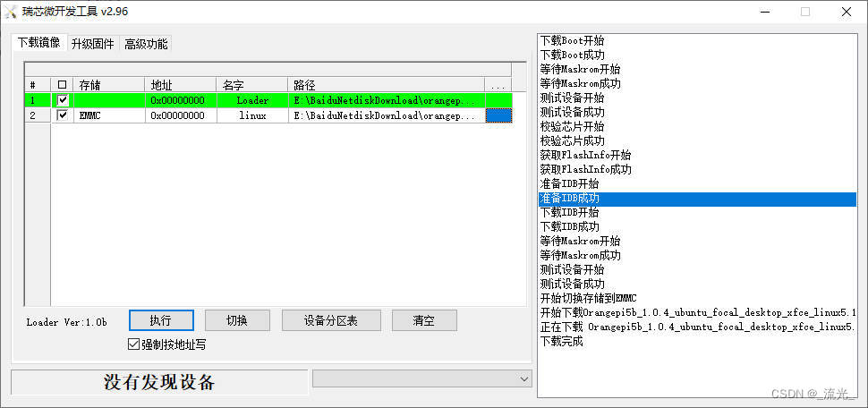Click the linux row address 0x00000000
Screen dimensions: 868x408
click(181, 115)
